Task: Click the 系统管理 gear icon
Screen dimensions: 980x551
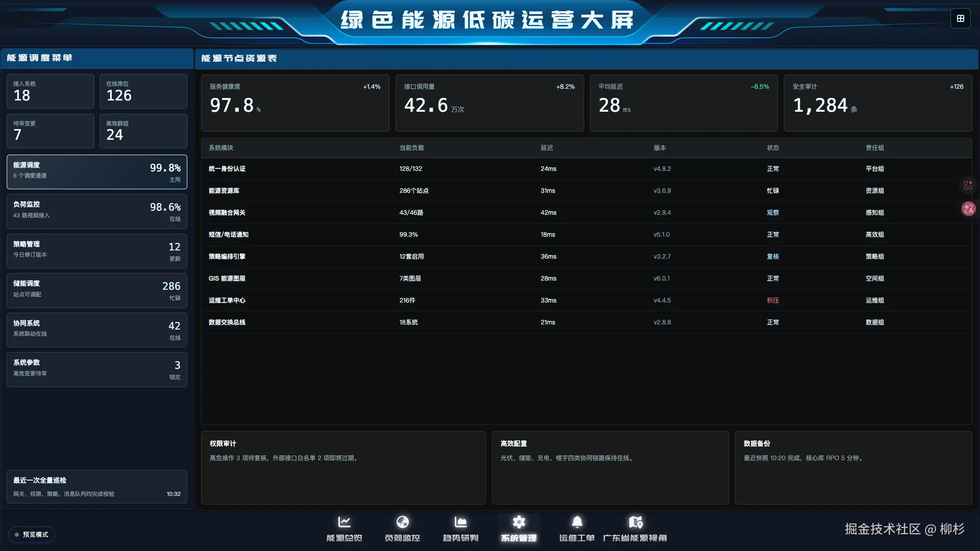Action: coord(519,522)
